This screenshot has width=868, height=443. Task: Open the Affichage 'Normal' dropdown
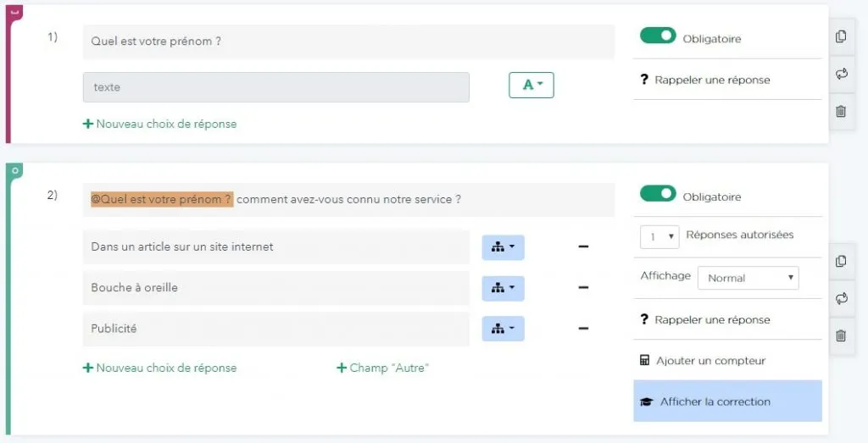pyautogui.click(x=748, y=278)
